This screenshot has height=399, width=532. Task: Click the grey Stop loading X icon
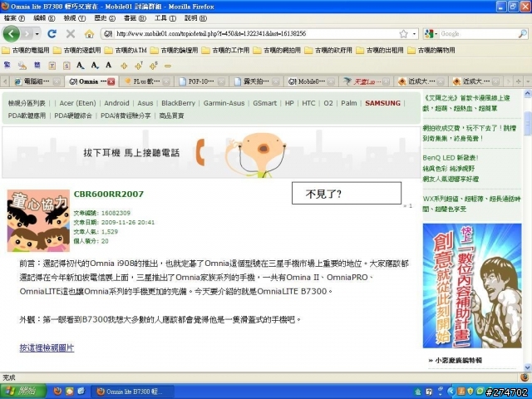coord(71,33)
